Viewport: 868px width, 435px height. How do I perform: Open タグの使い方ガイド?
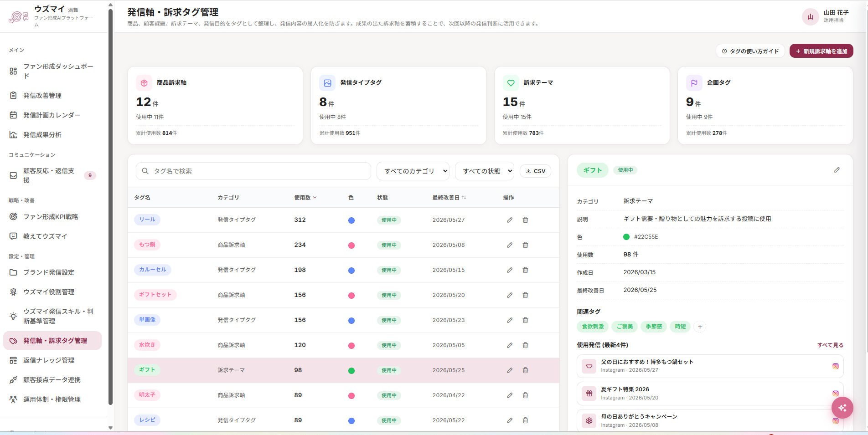pyautogui.click(x=750, y=51)
